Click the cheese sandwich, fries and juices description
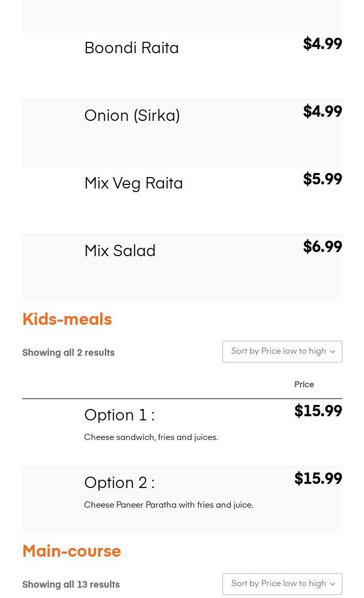The image size is (364, 598). point(151,437)
